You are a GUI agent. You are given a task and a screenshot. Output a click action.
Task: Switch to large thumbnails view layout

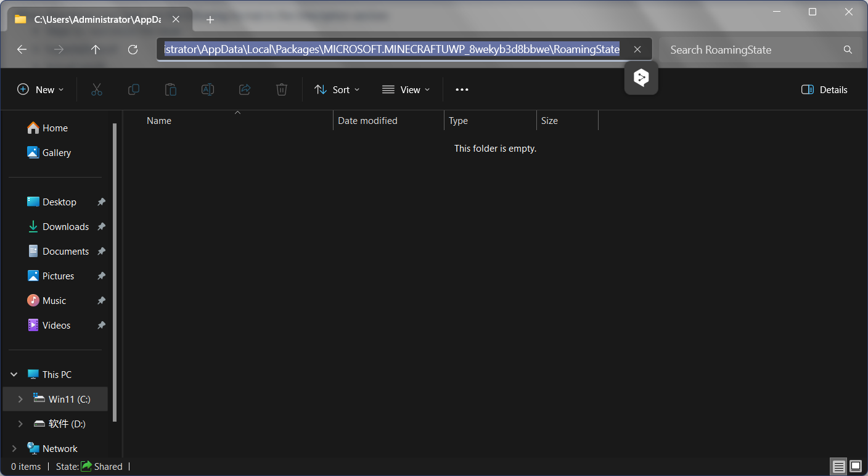856,466
